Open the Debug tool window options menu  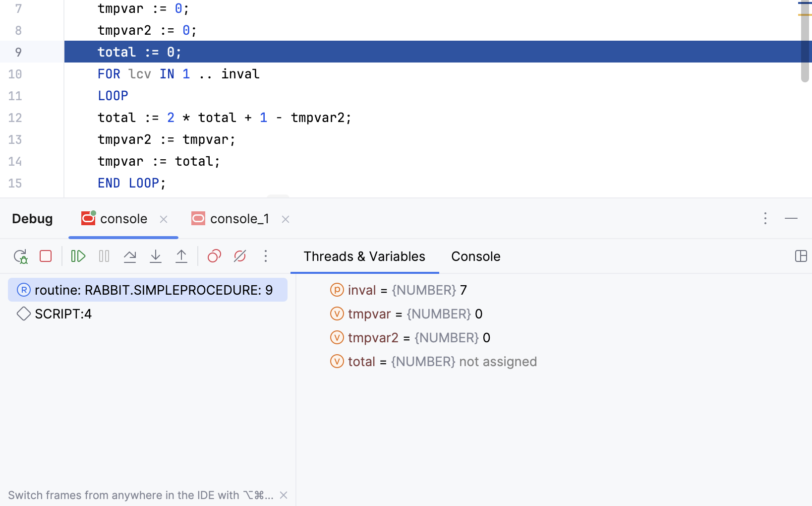click(x=765, y=218)
